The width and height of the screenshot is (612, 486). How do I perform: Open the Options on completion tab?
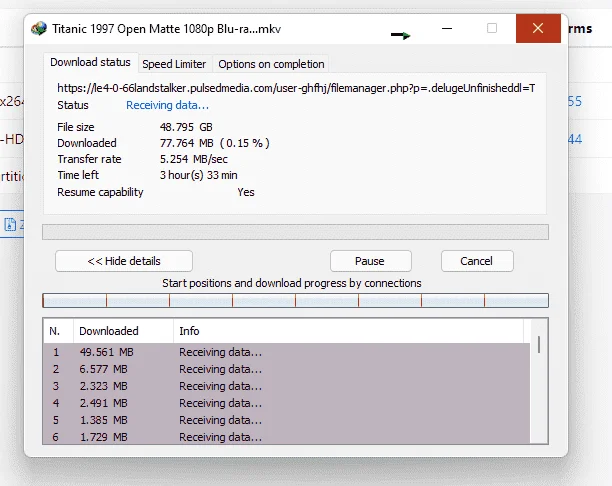(x=271, y=64)
